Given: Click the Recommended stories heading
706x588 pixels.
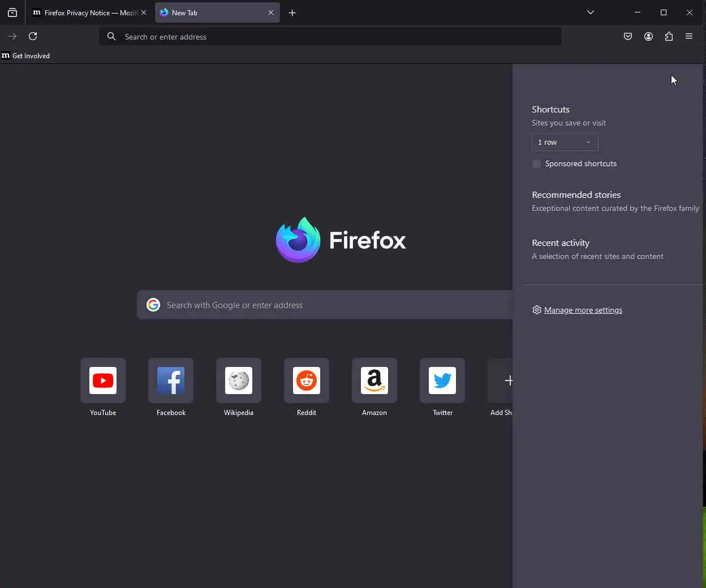Looking at the screenshot, I should click(576, 194).
